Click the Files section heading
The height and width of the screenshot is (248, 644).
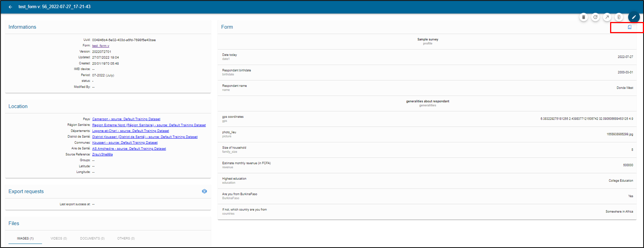tap(14, 223)
